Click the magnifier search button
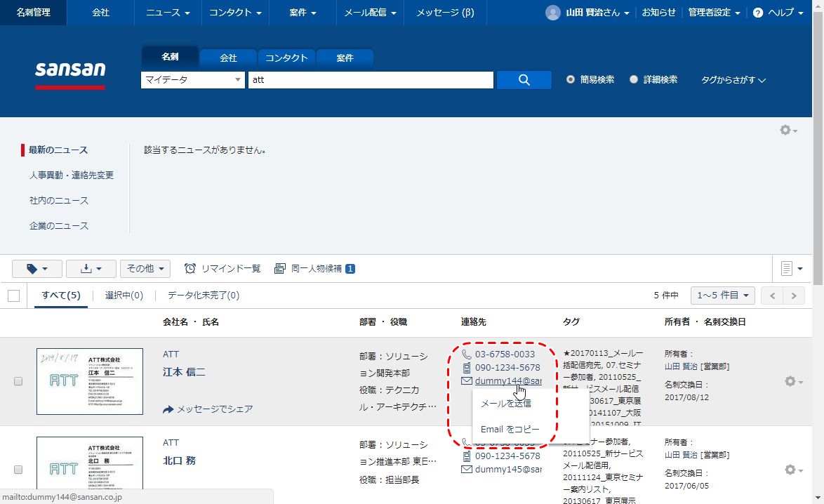 point(524,80)
